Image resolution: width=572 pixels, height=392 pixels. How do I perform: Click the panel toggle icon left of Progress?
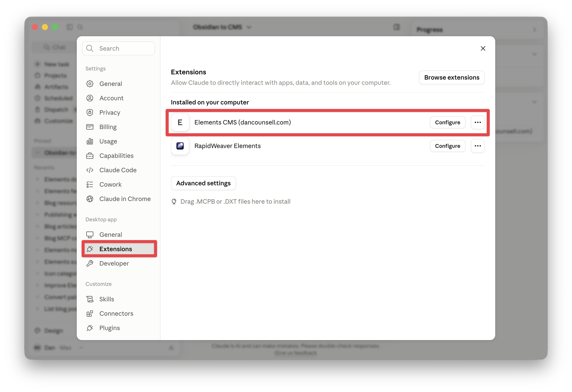(x=397, y=27)
